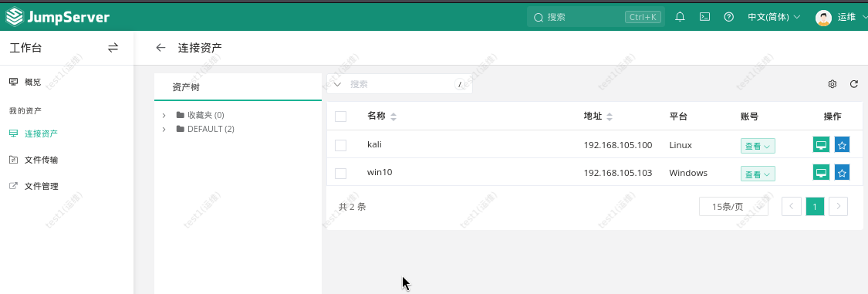
Task: Go back with the left arrow
Action: [x=160, y=48]
